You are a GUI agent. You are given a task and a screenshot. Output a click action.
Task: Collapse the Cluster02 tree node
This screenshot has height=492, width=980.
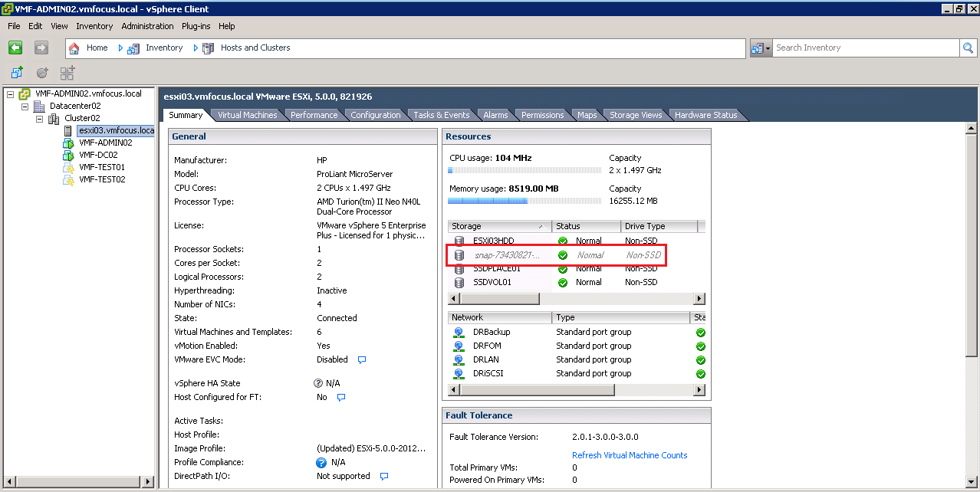pyautogui.click(x=39, y=119)
